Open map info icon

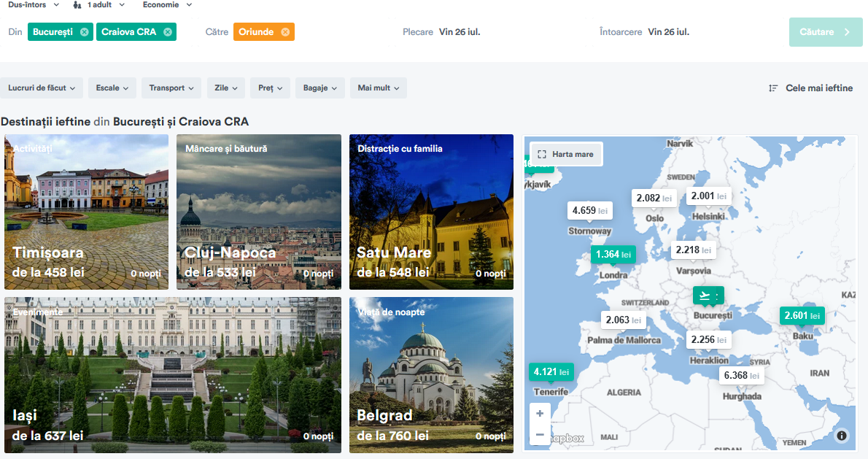pos(842,436)
